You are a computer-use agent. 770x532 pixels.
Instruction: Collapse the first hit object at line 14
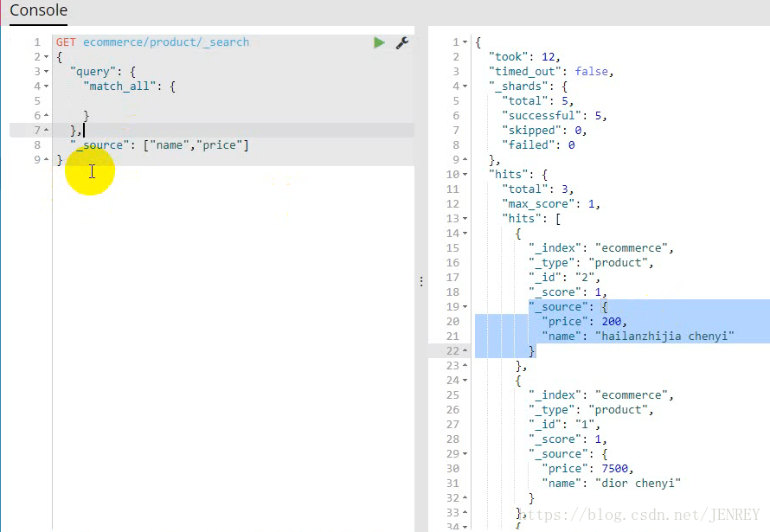465,234
